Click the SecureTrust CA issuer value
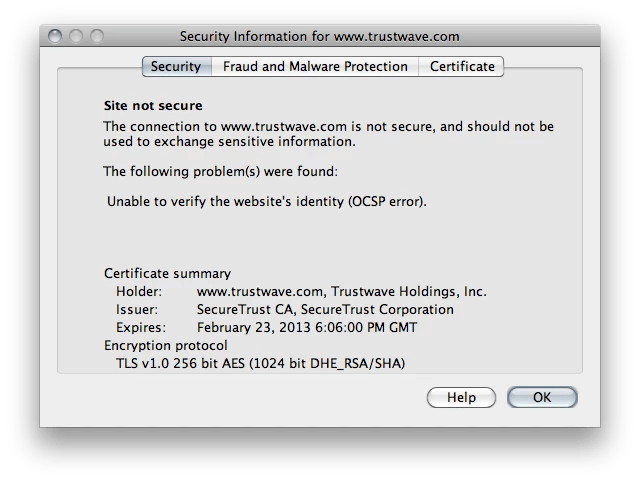This screenshot has width=640, height=482. (325, 309)
